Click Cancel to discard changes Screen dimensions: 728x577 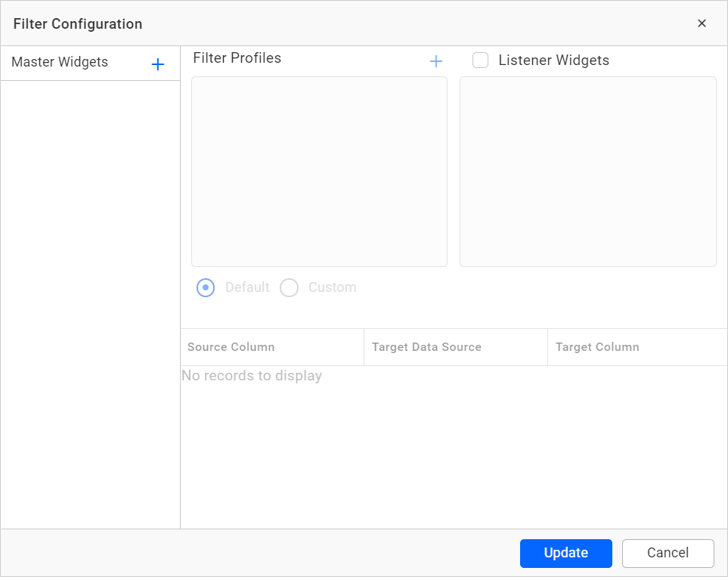tap(668, 553)
